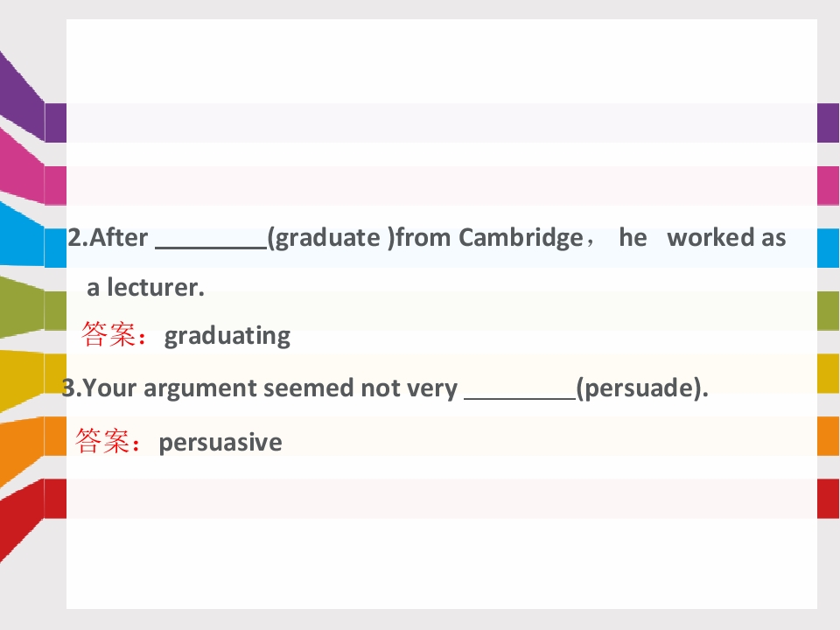
Task: Click the word "Cambridge" in sentence 2
Action: pos(521,238)
